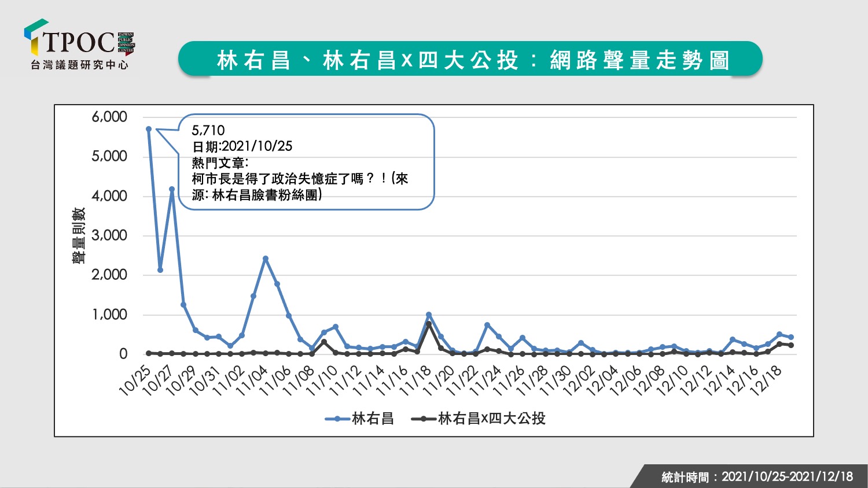
Task: Click the 11/12 x-axis date label
Action: 346,380
